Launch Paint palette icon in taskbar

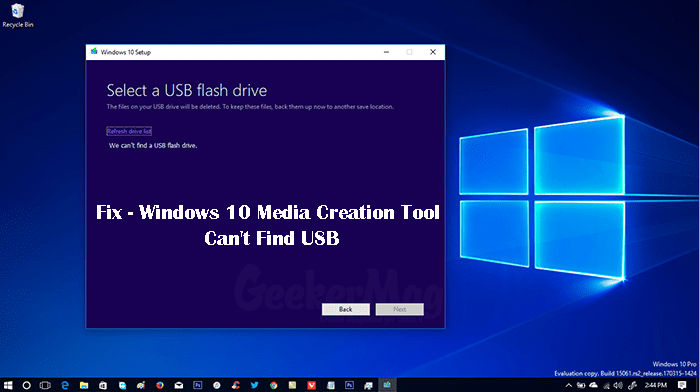[141, 385]
